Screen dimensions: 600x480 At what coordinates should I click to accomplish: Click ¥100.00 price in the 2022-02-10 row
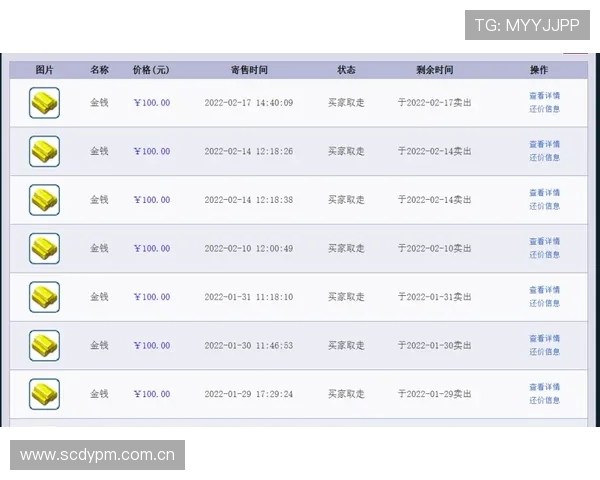[152, 249]
